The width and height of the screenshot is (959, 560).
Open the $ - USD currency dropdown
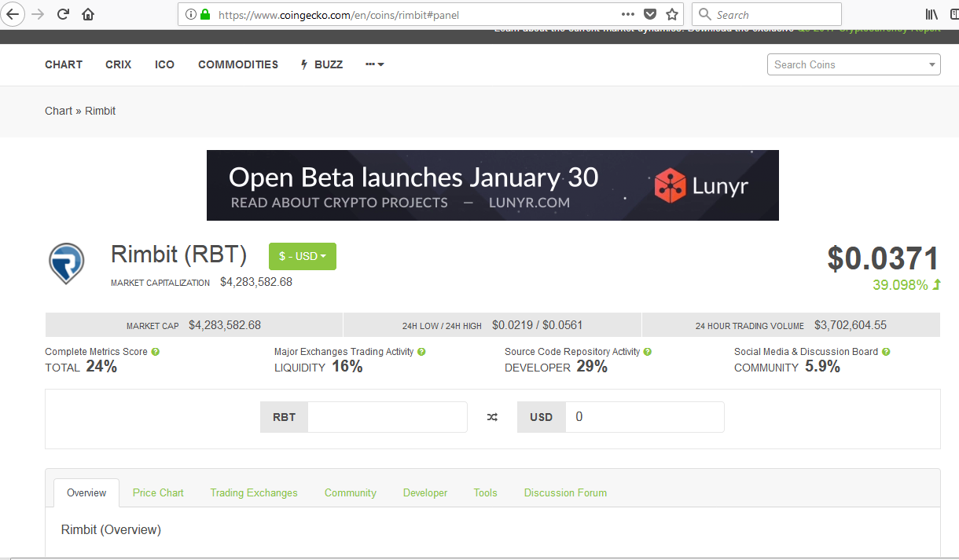click(x=303, y=256)
